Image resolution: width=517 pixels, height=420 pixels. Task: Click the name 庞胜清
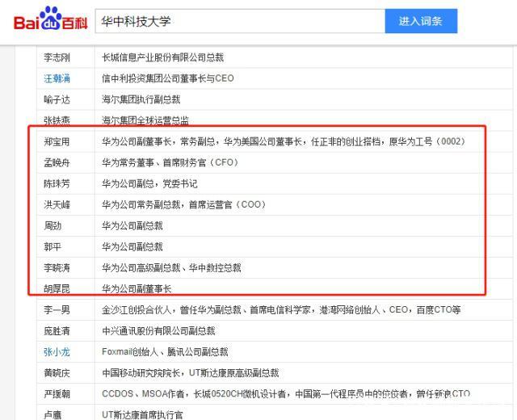coord(57,331)
